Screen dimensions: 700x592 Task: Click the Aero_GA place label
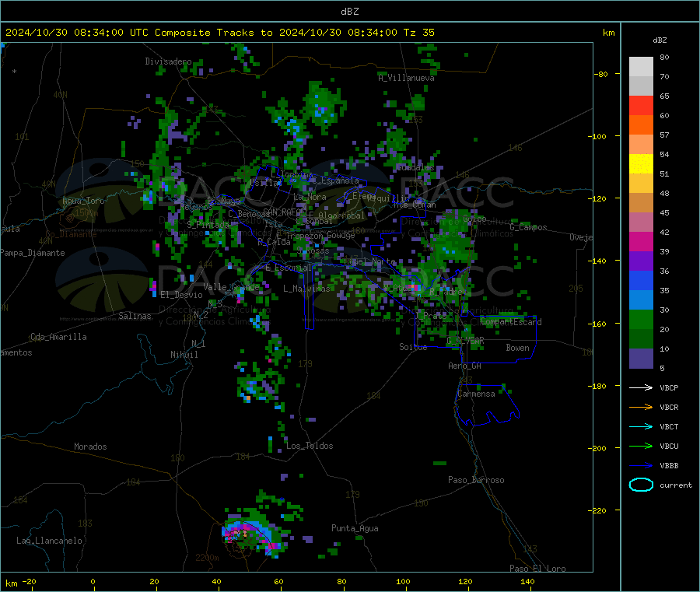[x=465, y=366]
